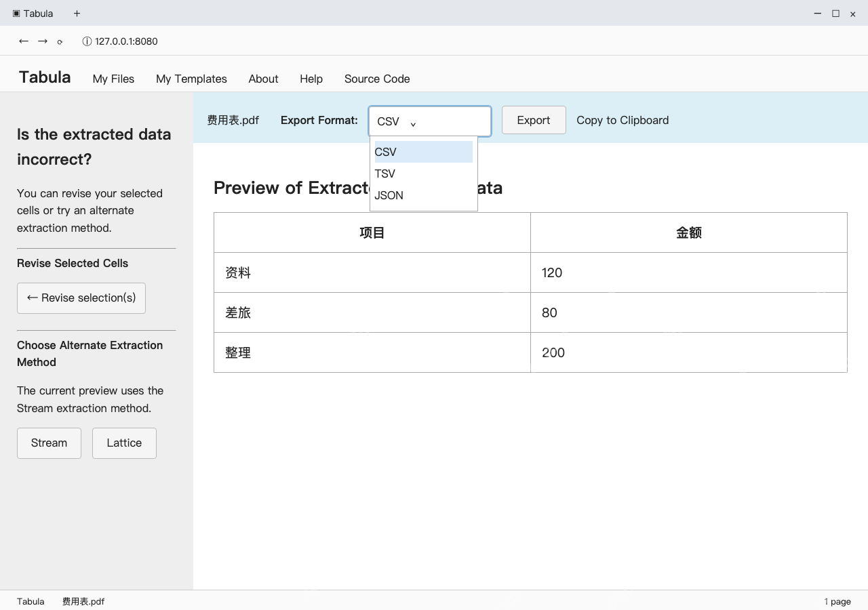Image resolution: width=868 pixels, height=610 pixels.
Task: Click the Revise selection(s) button
Action: point(81,298)
